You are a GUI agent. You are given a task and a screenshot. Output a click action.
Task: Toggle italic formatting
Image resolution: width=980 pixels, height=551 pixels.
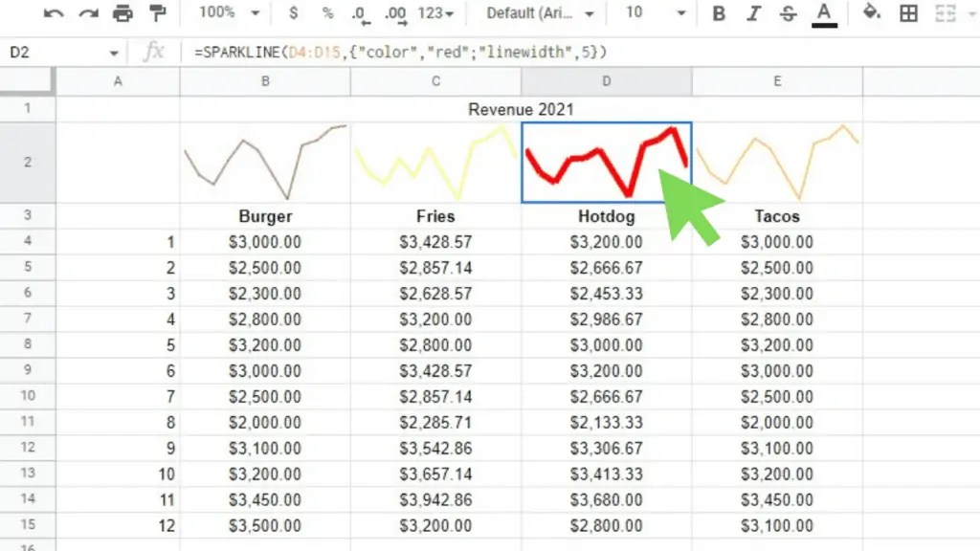pyautogui.click(x=754, y=13)
